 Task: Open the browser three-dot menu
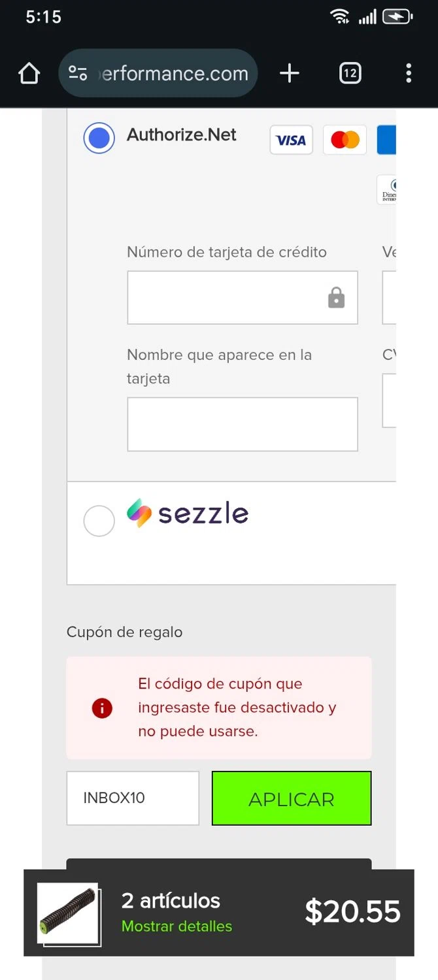point(409,74)
